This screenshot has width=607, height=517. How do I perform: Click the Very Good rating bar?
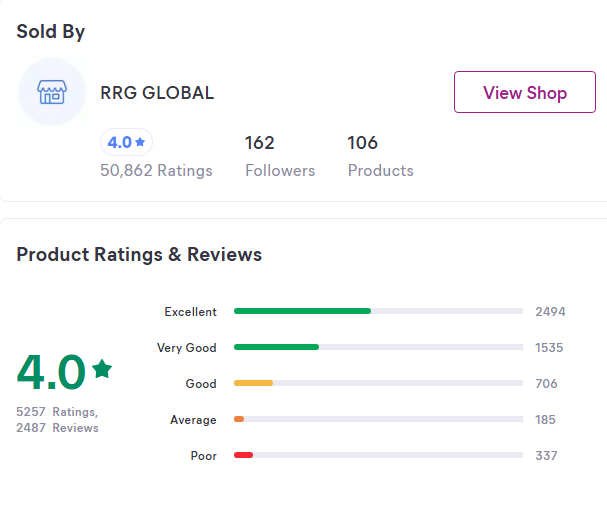[276, 347]
